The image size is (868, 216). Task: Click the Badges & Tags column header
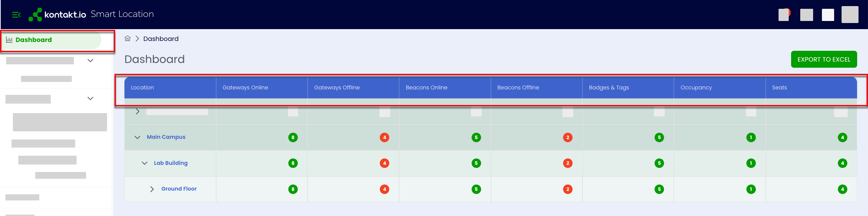(628, 88)
